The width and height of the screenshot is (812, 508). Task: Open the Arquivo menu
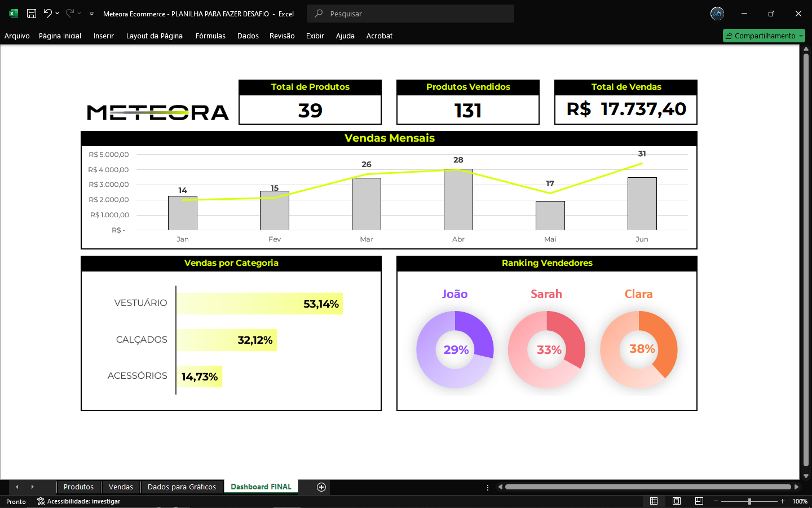[17, 36]
